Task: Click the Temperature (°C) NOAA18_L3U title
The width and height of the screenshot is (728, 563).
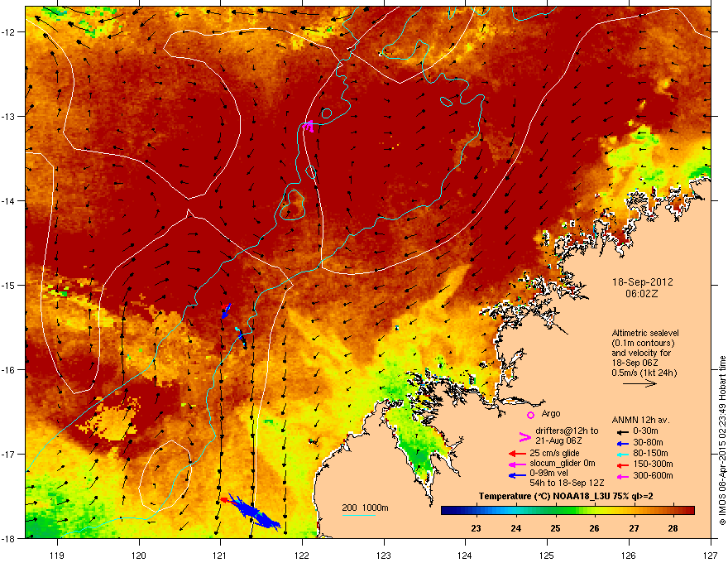Action: [566, 496]
